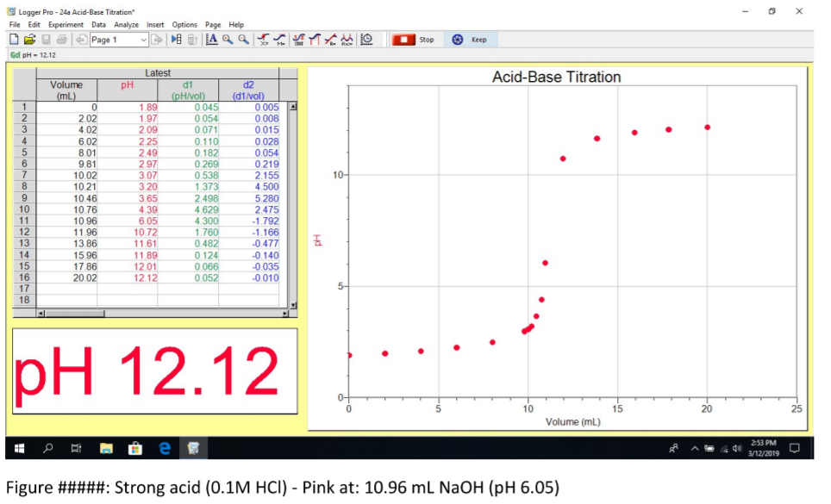Open the Curve Fit tool
This screenshot has width=831, height=504.
pyautogui.click(x=347, y=39)
